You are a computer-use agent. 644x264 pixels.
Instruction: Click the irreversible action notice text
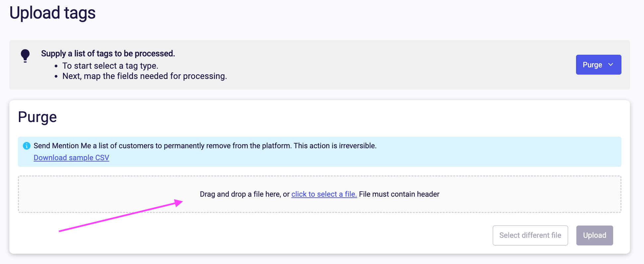click(x=205, y=146)
